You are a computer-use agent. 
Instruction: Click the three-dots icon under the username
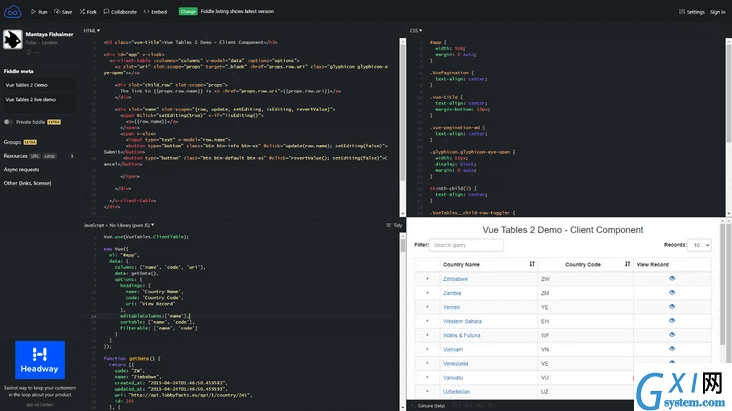tap(37, 52)
